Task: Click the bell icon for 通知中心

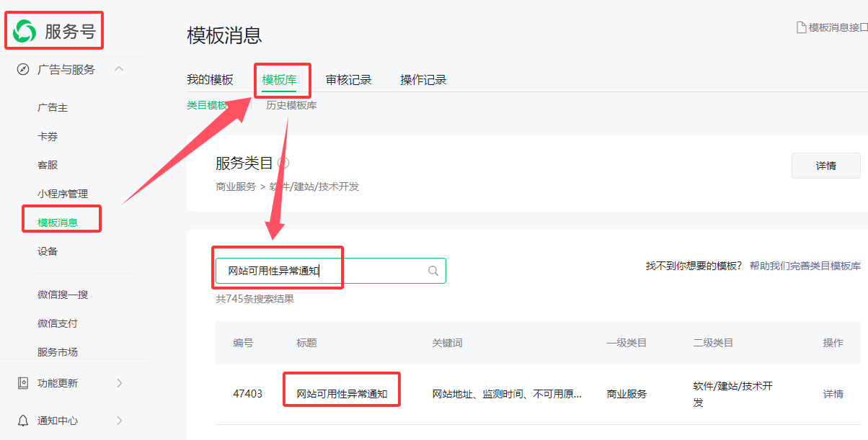Action: [x=23, y=421]
